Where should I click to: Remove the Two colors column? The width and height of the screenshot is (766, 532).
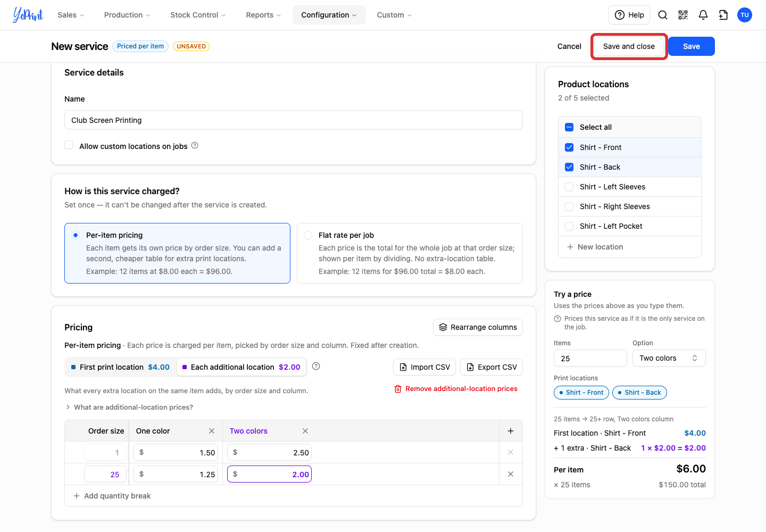305,431
